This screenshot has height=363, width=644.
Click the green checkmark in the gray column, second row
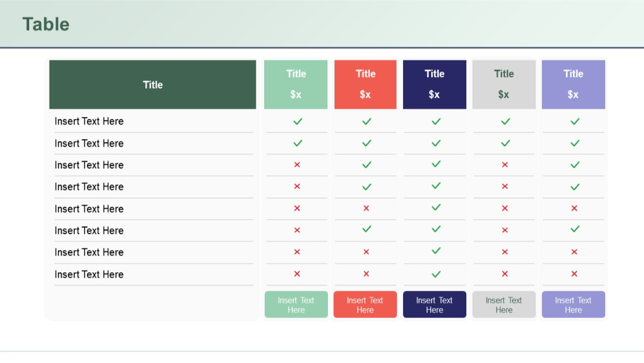coord(504,143)
